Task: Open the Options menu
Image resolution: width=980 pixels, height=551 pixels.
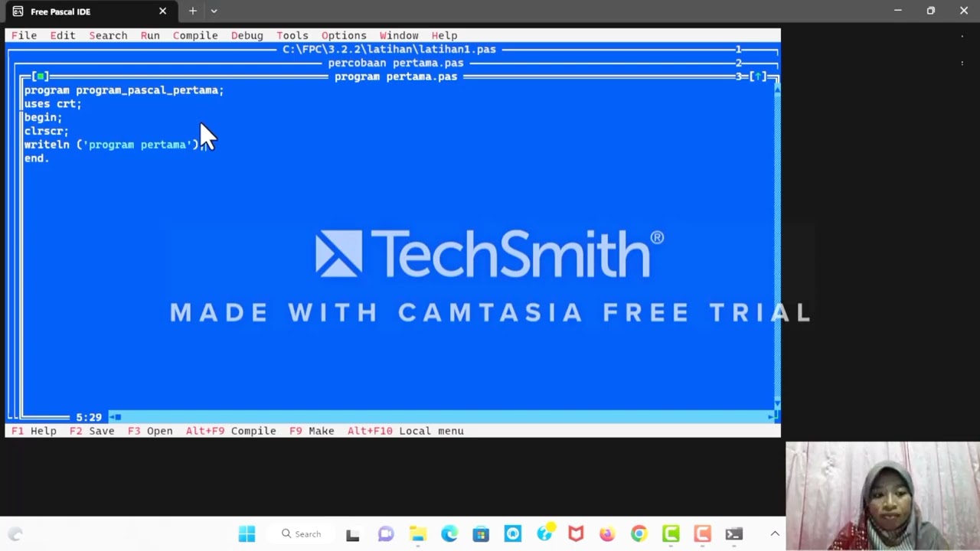Action: coord(344,35)
